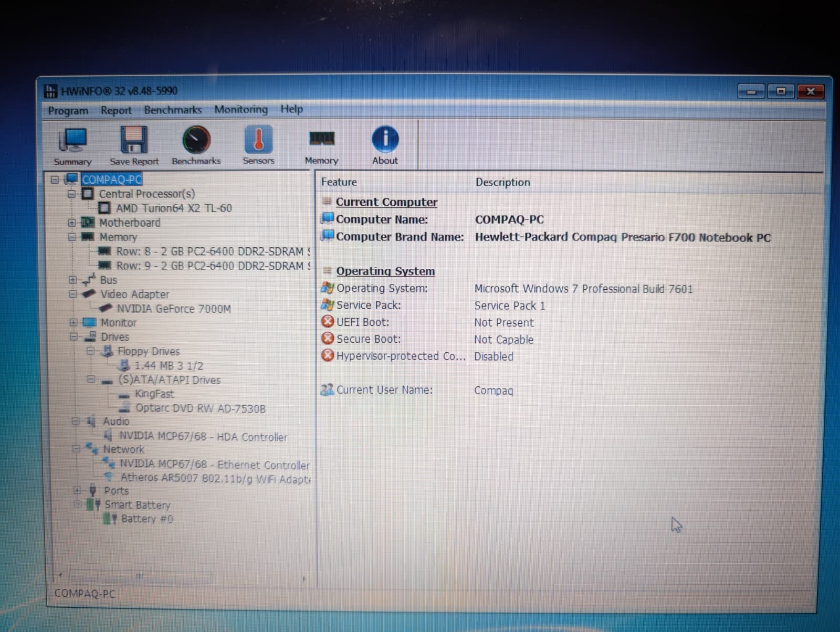Click the Motherboard icon in tree
The image size is (840, 632).
[88, 223]
